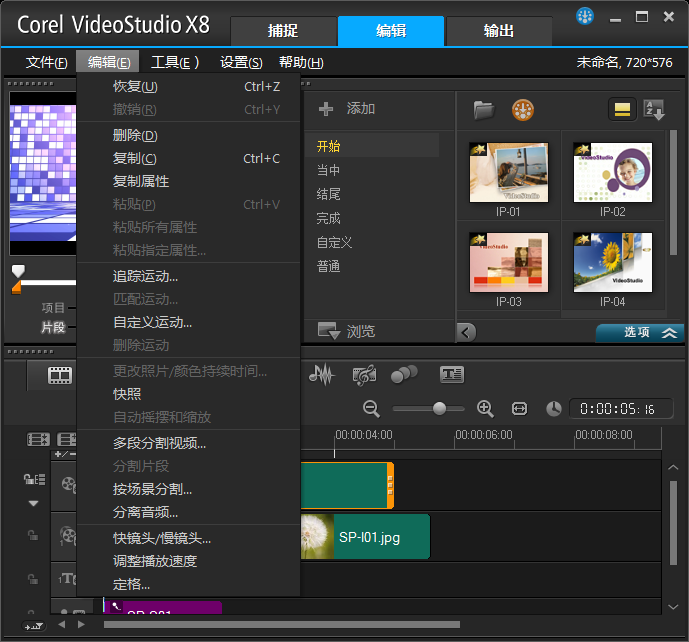Click the orange get more content icon
This screenshot has width=689, height=642.
coord(523,110)
